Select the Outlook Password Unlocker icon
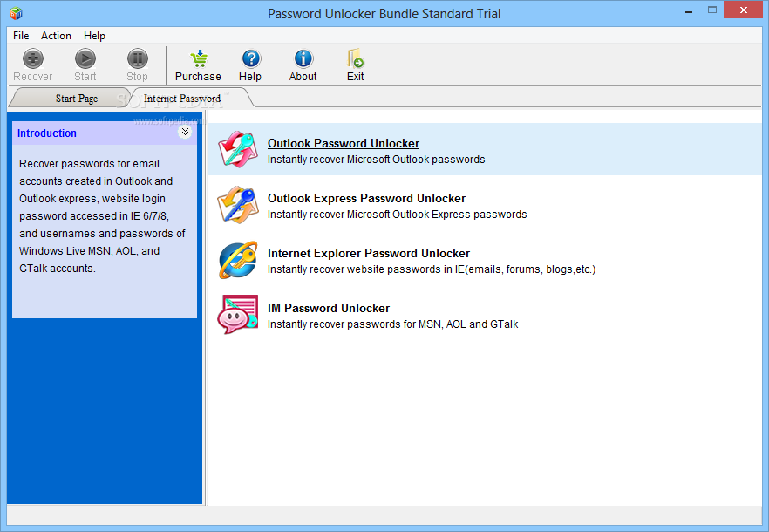Viewport: 769px width, 532px height. [238, 150]
